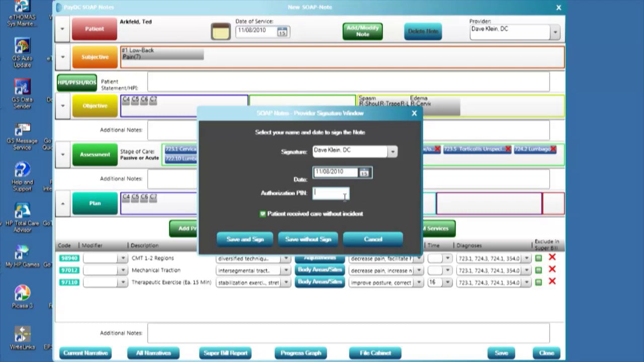Expand the Subjective section arrow
The width and height of the screenshot is (644, 362).
click(x=62, y=57)
